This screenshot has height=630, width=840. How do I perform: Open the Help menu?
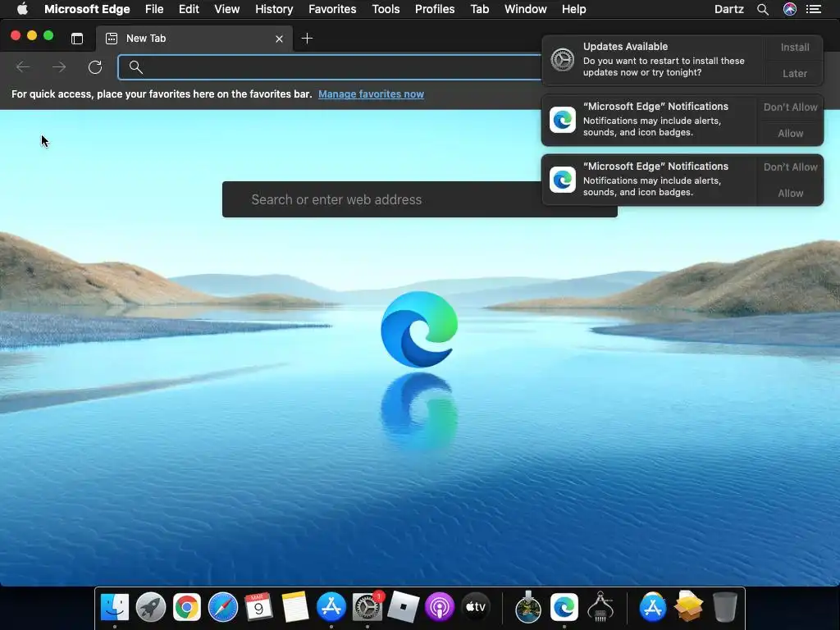pyautogui.click(x=573, y=9)
